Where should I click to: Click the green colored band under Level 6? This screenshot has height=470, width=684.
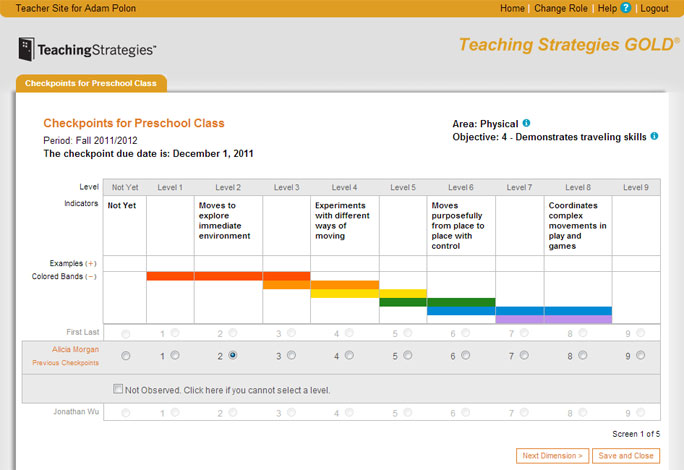tap(461, 302)
